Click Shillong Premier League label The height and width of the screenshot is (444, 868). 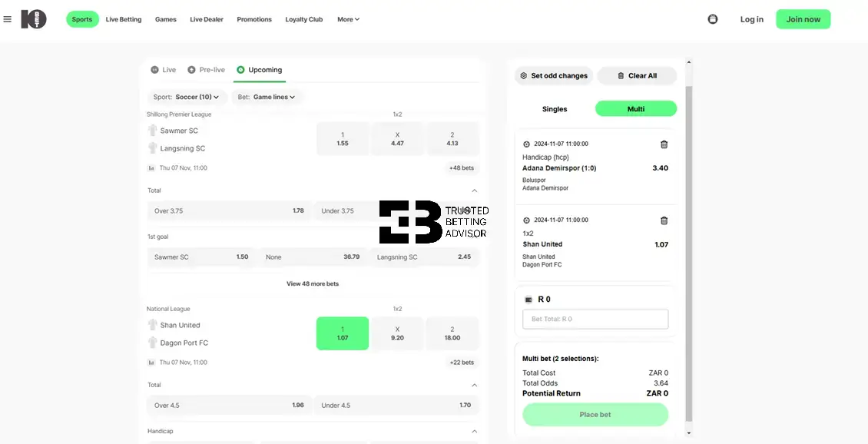pyautogui.click(x=179, y=114)
